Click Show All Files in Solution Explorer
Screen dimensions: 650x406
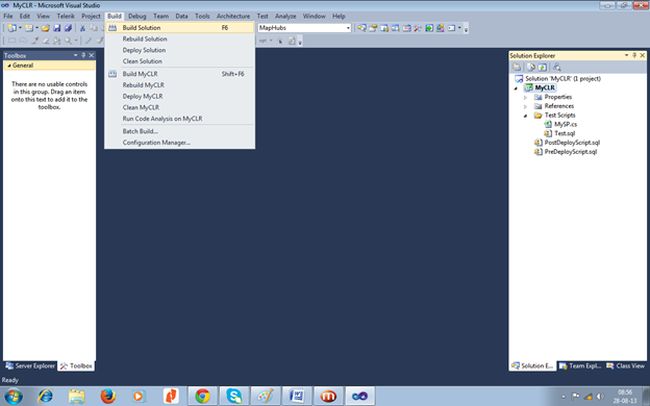(x=531, y=67)
